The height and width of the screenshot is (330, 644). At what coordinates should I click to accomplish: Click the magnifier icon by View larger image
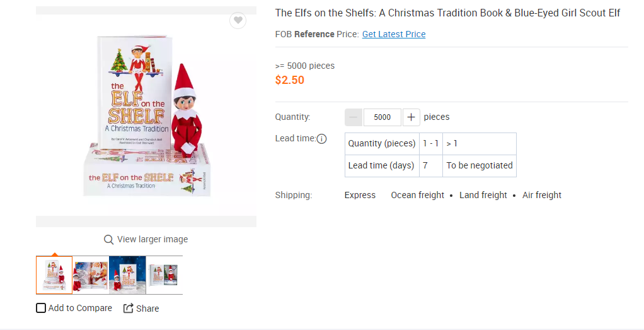(x=109, y=239)
